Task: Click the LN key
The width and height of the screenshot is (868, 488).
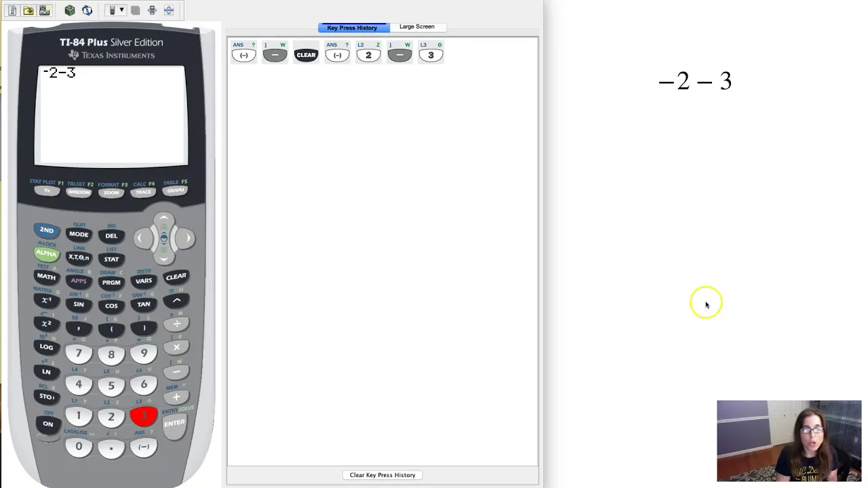Action: point(46,371)
